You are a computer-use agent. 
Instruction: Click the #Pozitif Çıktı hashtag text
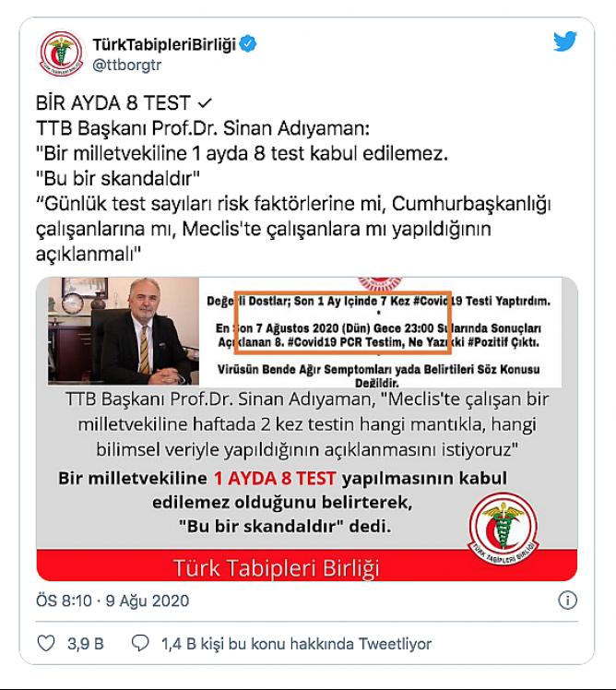(x=503, y=342)
